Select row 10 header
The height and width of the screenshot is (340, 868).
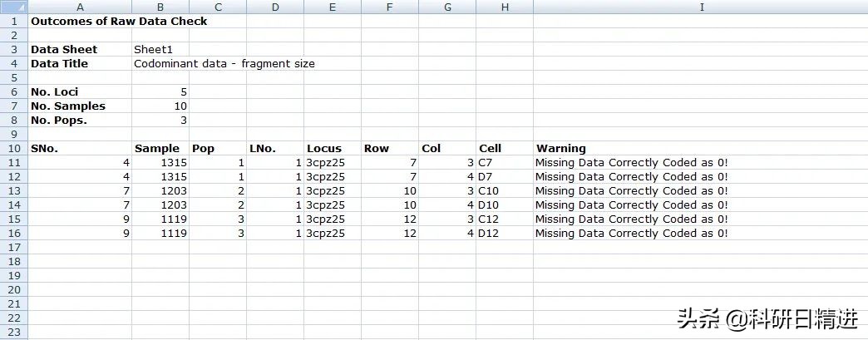tap(14, 149)
